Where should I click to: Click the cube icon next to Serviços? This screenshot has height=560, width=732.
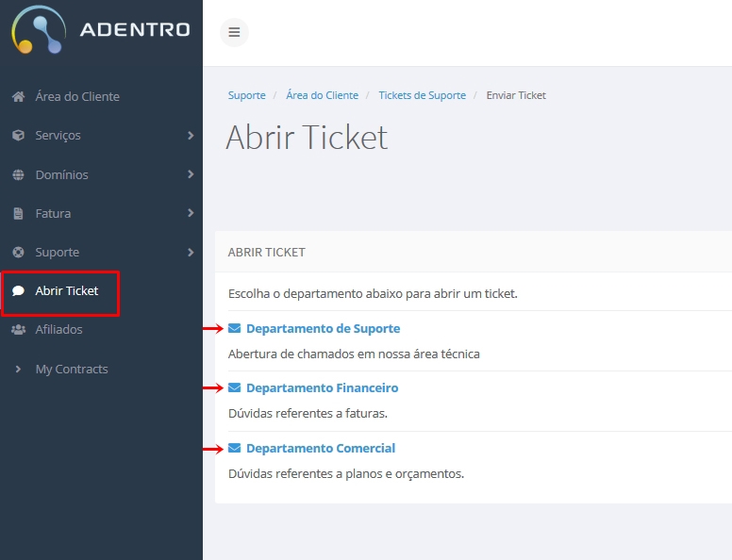point(18,136)
